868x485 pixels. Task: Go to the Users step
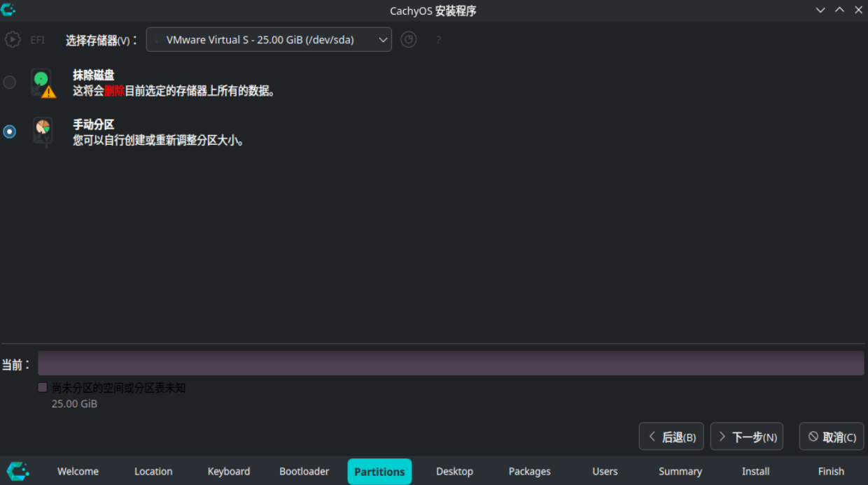[605, 472]
